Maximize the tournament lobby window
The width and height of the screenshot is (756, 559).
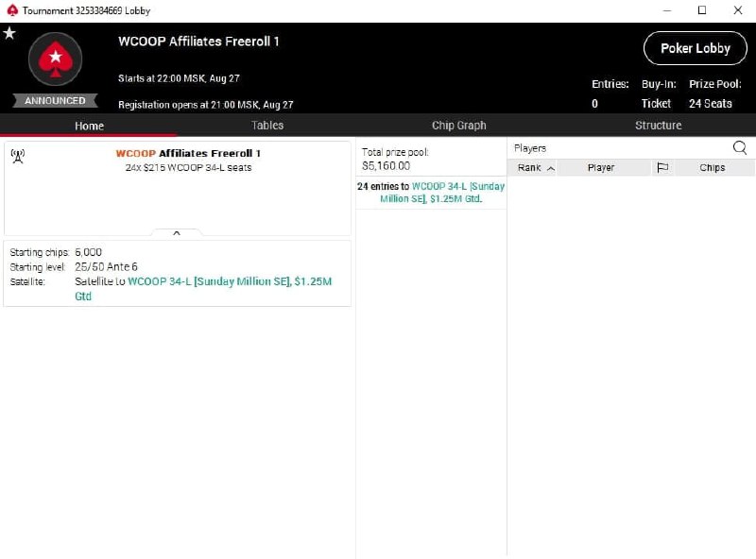(702, 10)
